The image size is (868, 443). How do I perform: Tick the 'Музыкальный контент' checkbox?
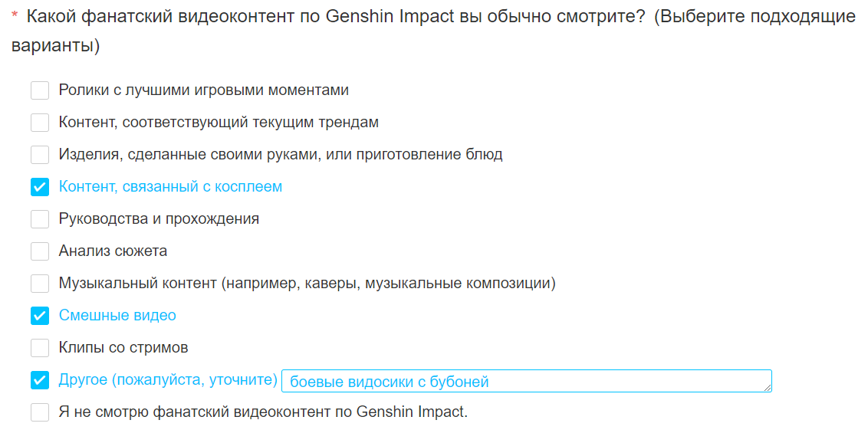(x=40, y=284)
